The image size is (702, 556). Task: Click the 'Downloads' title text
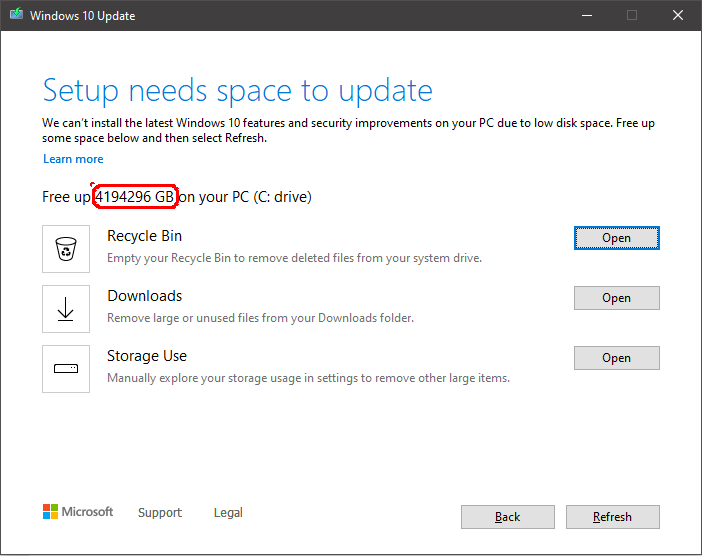tap(145, 296)
